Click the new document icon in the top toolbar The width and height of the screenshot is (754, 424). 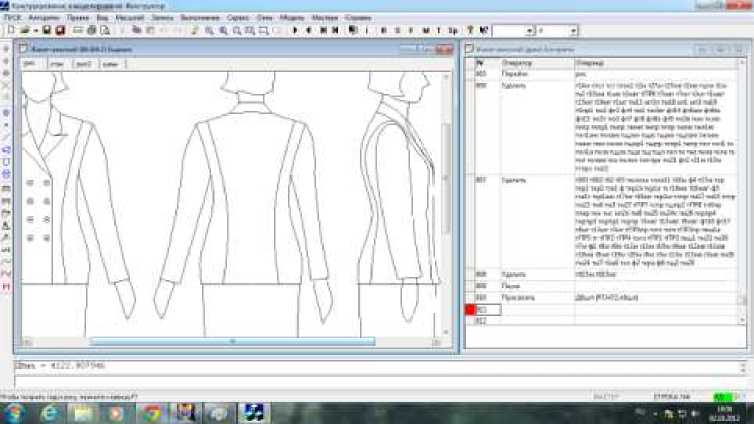(8, 31)
